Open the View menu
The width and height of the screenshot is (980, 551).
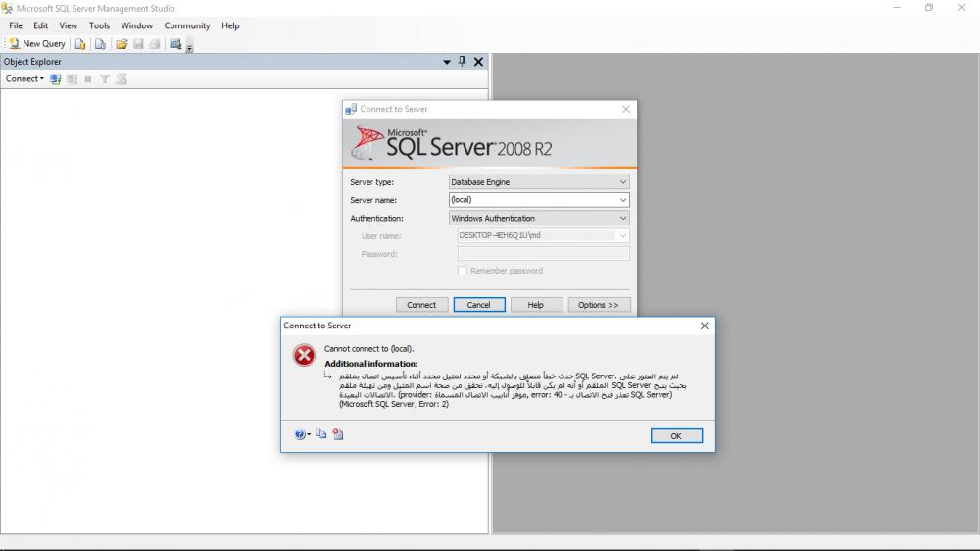[69, 25]
